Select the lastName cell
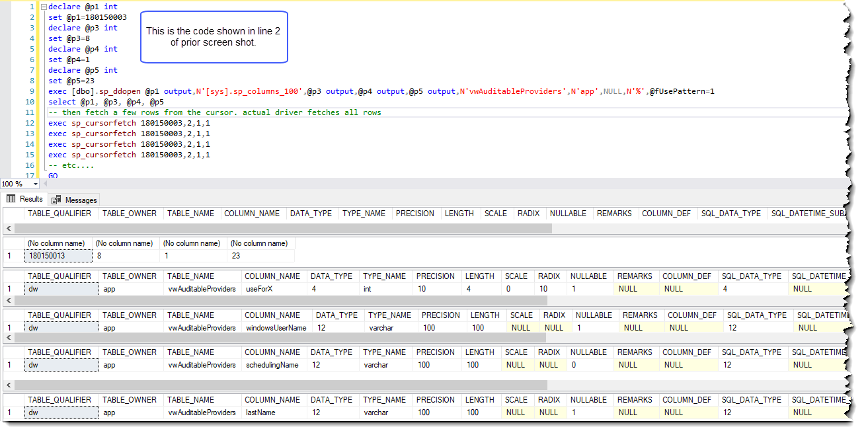This screenshot has width=868, height=435. click(272, 413)
